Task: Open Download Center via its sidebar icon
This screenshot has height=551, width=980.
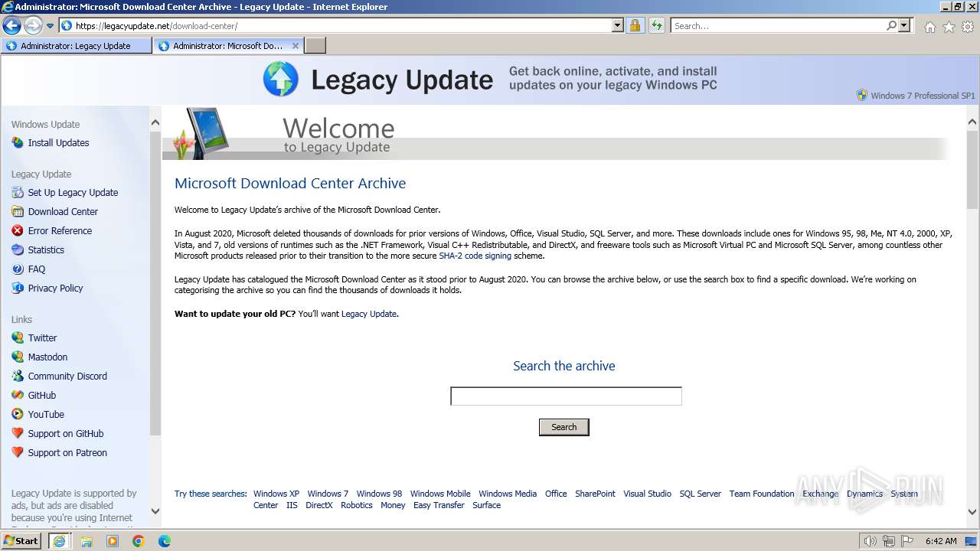Action: pyautogui.click(x=18, y=211)
